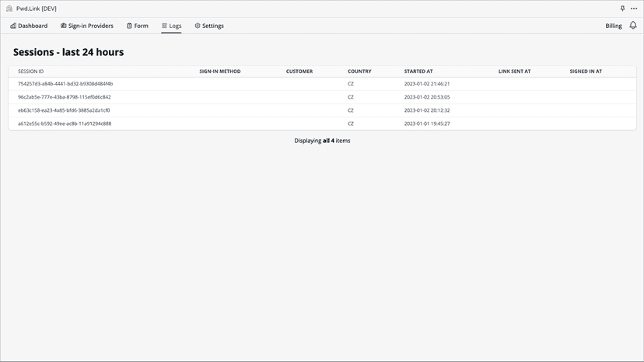The height and width of the screenshot is (362, 644).
Task: Click the Logs list icon
Action: [x=164, y=26]
